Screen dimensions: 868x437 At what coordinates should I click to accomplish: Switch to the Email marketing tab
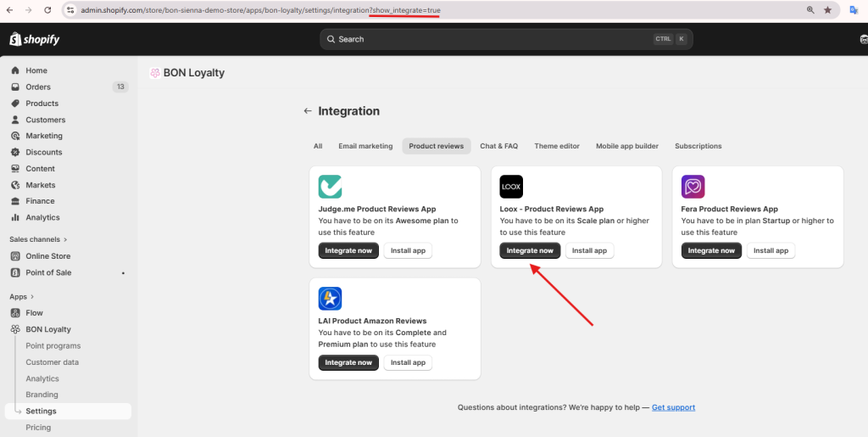click(365, 146)
